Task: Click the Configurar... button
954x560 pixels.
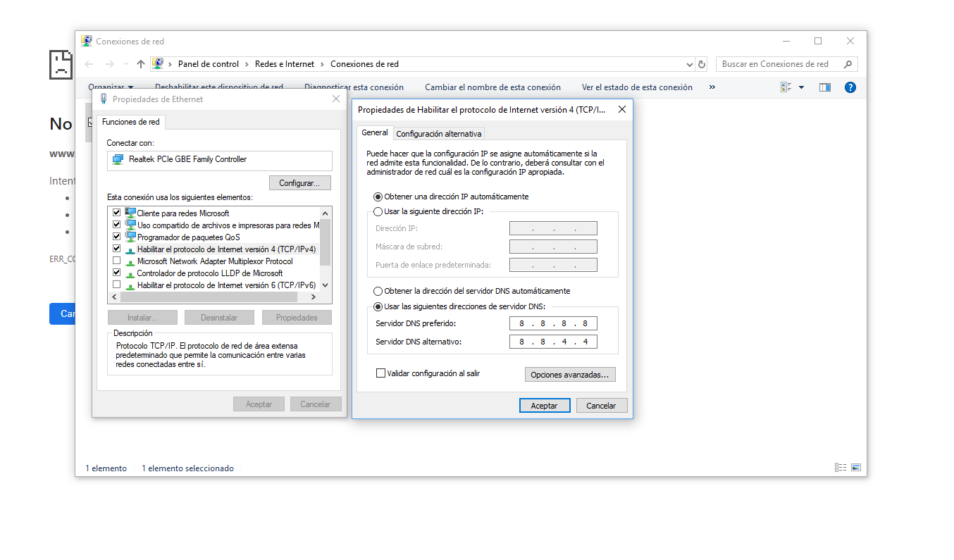Action: click(300, 183)
